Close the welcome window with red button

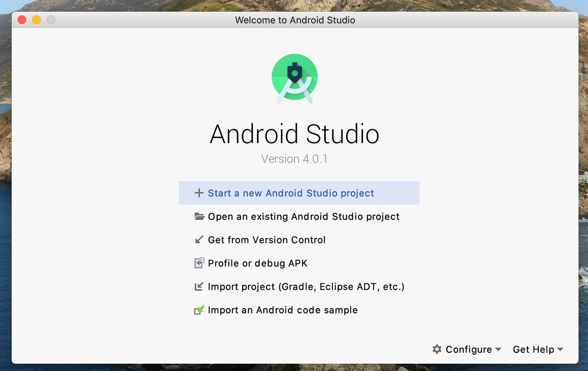tap(22, 20)
